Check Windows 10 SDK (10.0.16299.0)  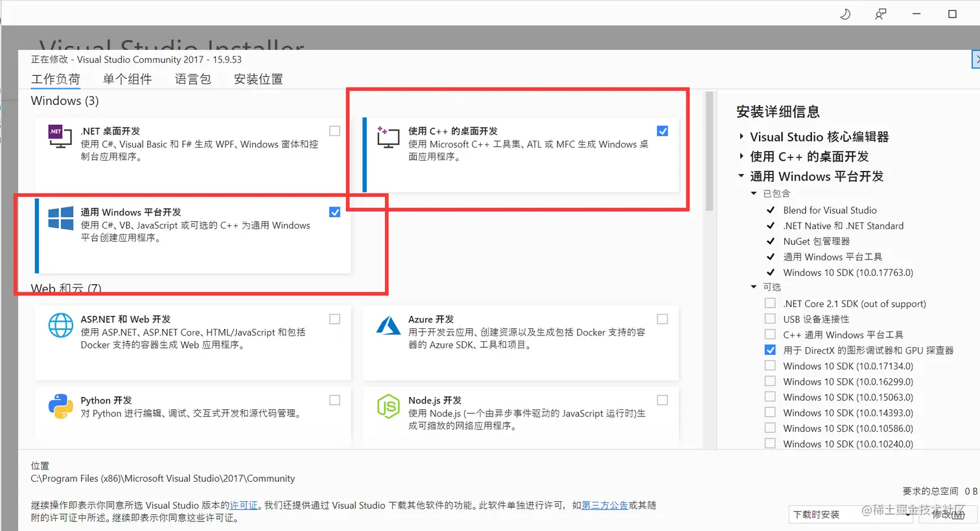point(770,381)
